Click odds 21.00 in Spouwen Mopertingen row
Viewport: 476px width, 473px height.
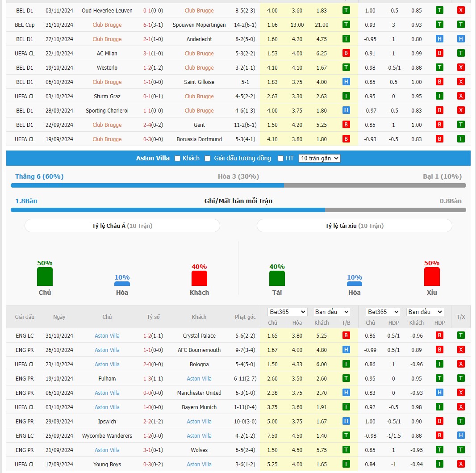322,25
